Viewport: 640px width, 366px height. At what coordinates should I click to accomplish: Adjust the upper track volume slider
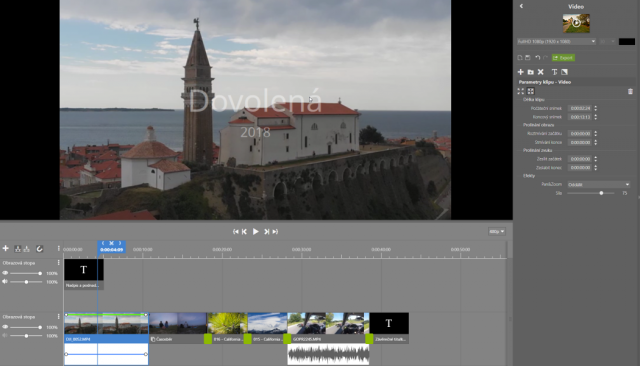[26, 282]
